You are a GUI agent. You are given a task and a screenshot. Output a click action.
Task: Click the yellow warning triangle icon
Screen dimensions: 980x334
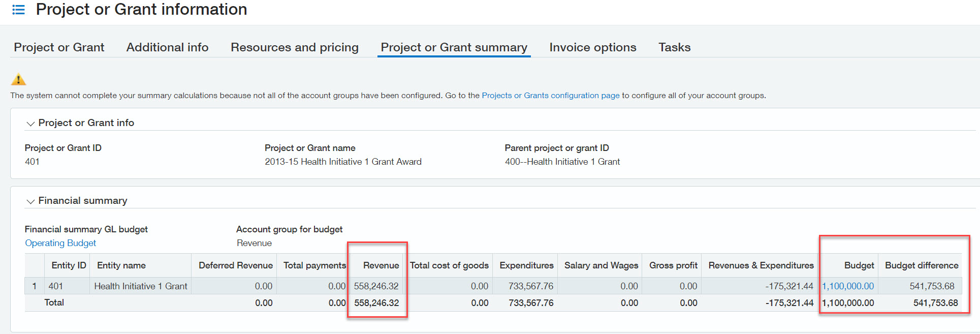tap(18, 79)
